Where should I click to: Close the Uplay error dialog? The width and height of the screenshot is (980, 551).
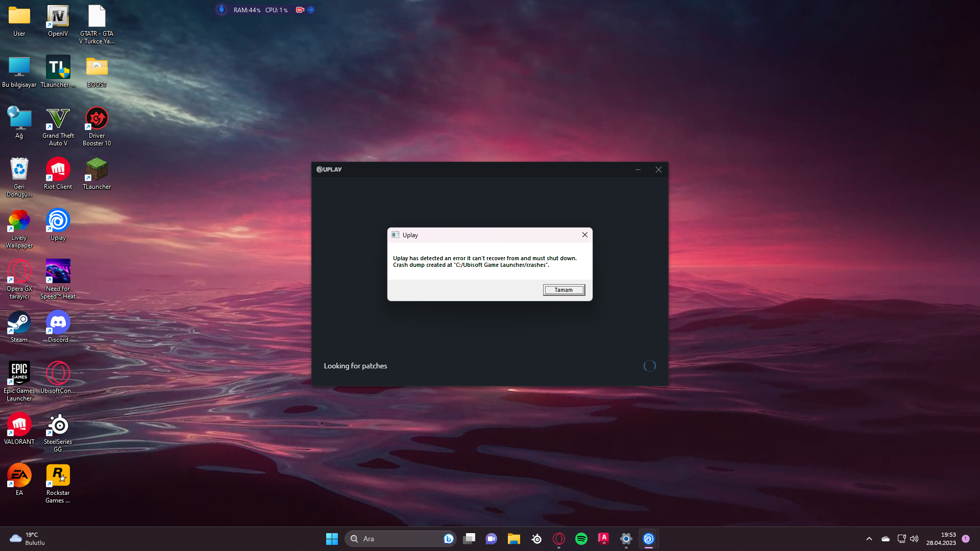[x=585, y=235]
